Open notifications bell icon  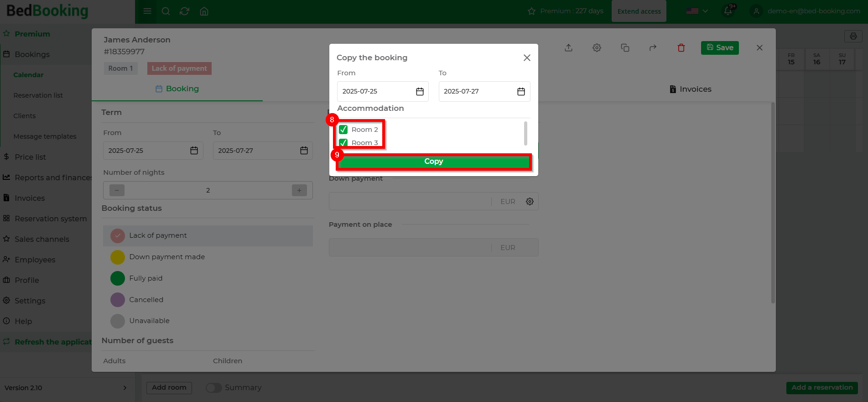728,11
